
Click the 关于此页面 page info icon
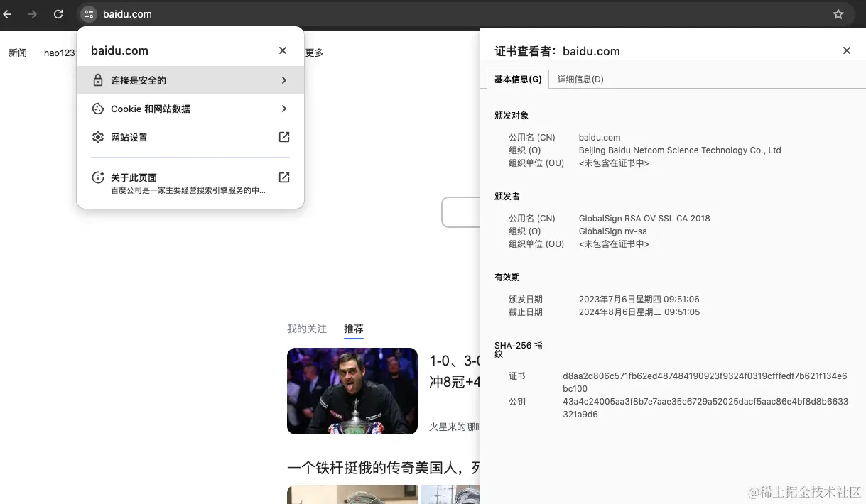[98, 177]
